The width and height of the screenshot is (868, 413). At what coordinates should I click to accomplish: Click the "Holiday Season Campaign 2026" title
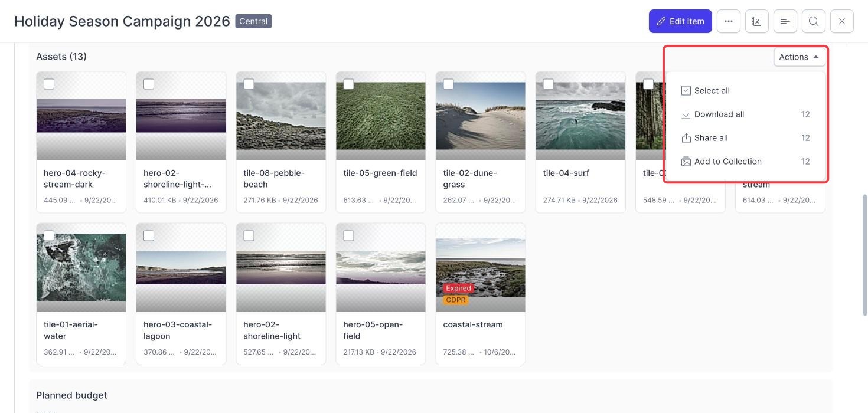pyautogui.click(x=122, y=21)
